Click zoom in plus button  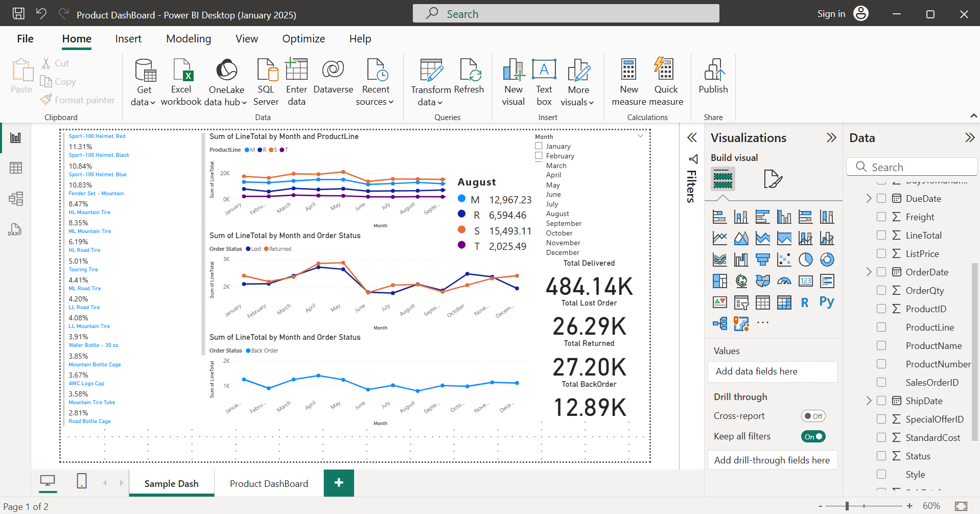[909, 506]
